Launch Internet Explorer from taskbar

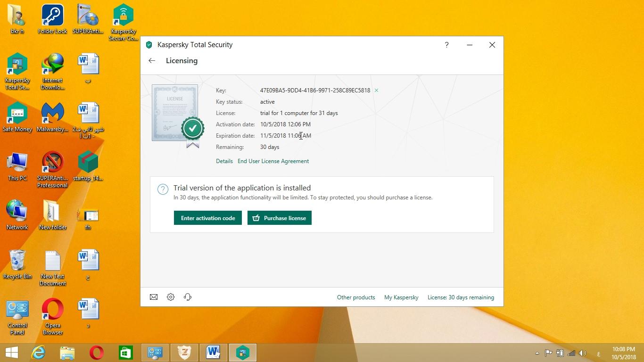[38, 353]
